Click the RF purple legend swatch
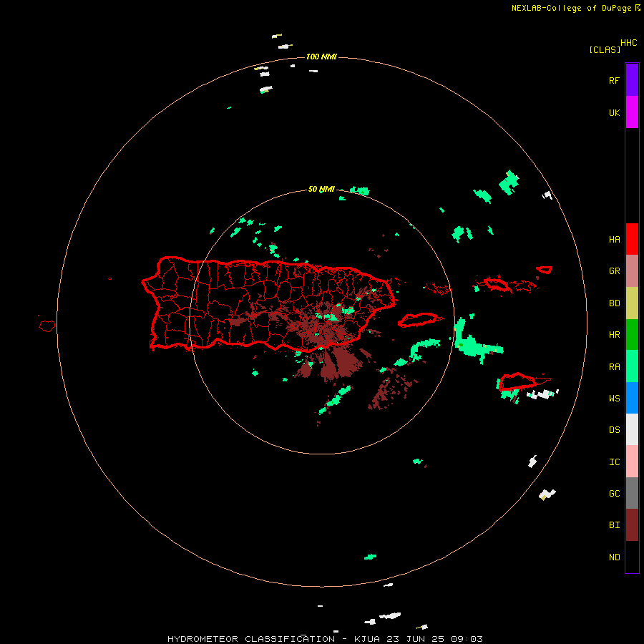Viewport: 644px width, 644px height. [632, 80]
